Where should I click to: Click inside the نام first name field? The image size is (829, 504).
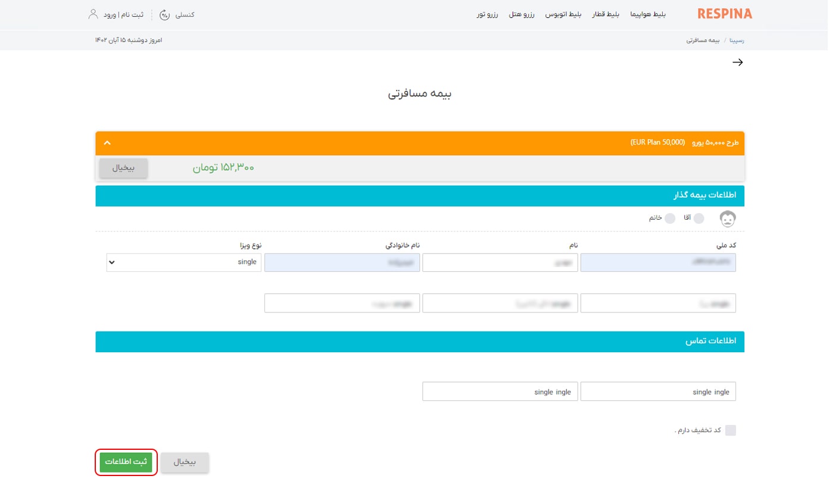pos(500,262)
